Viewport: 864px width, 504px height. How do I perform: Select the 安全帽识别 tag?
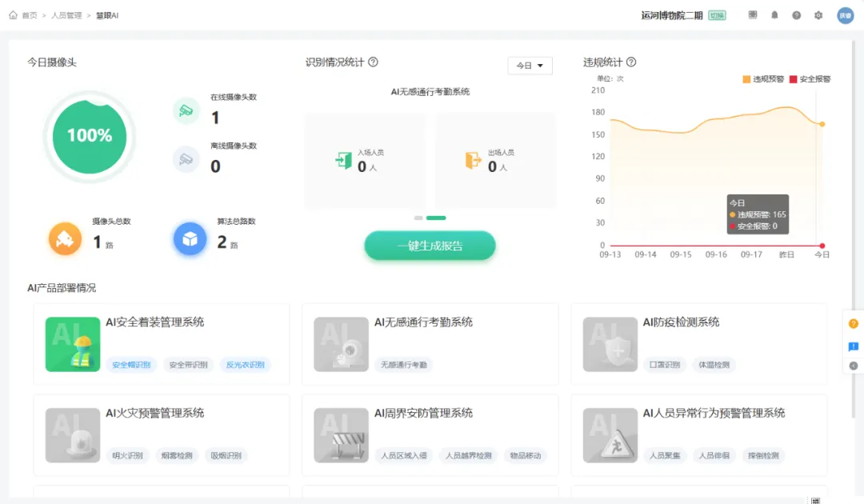click(131, 365)
